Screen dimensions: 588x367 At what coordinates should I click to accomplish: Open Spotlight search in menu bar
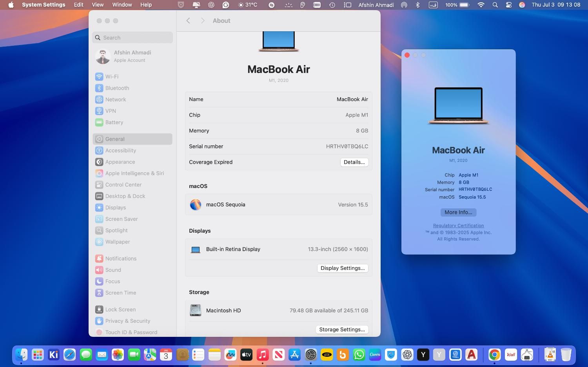point(495,5)
